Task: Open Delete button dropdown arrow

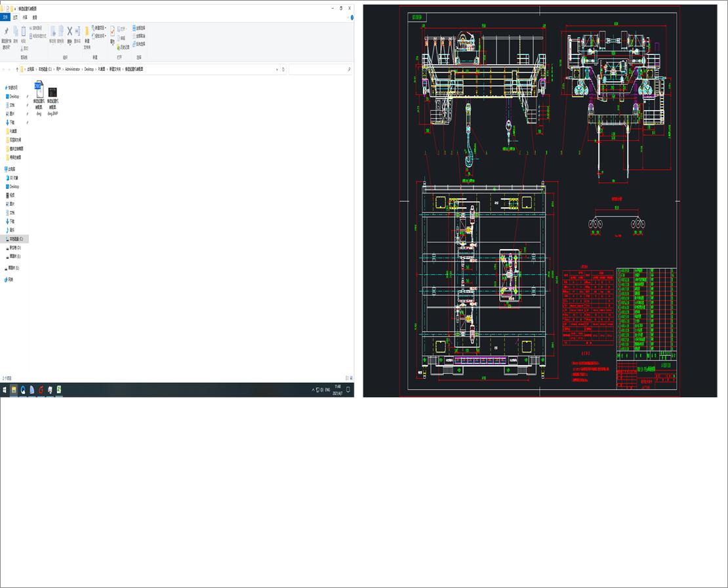Action: coord(70,45)
